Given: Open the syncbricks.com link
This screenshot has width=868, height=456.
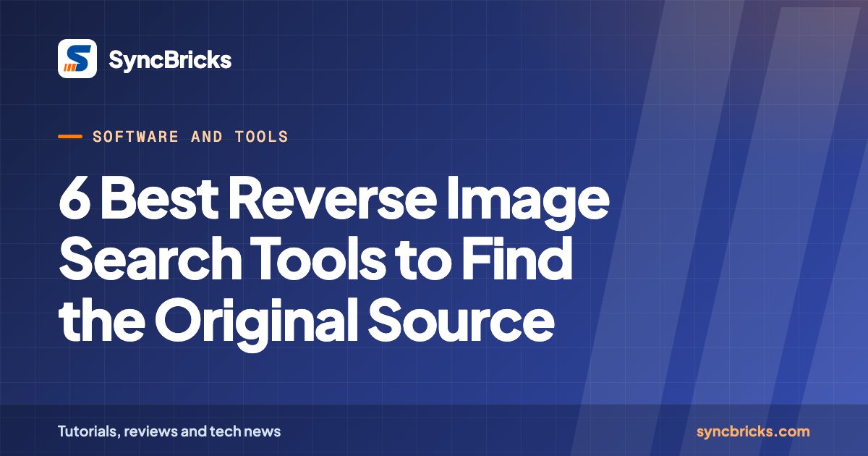Looking at the screenshot, I should click(753, 431).
